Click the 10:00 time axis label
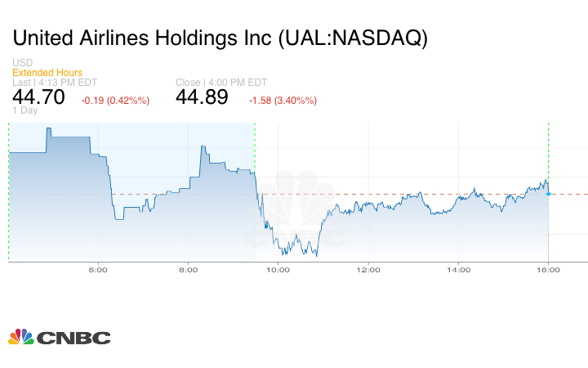The height and width of the screenshot is (368, 588). pos(278,269)
